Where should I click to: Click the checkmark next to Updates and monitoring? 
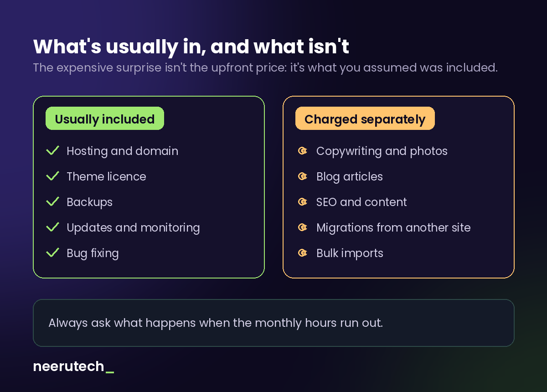(53, 227)
